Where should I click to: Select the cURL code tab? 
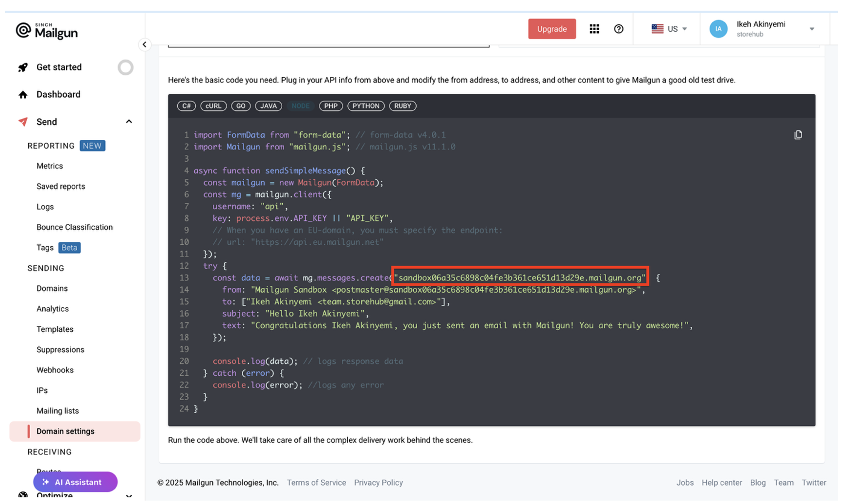(x=213, y=106)
